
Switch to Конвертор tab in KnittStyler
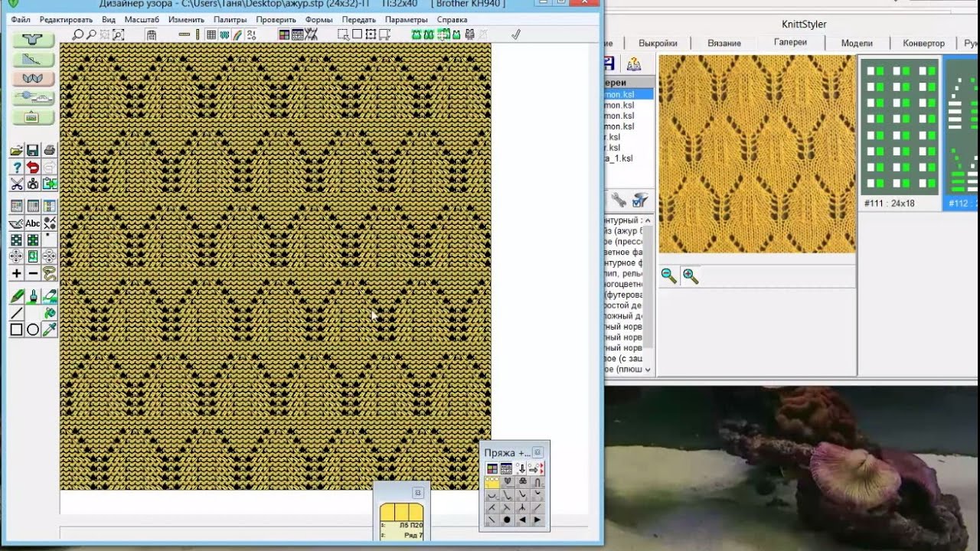[x=923, y=44]
